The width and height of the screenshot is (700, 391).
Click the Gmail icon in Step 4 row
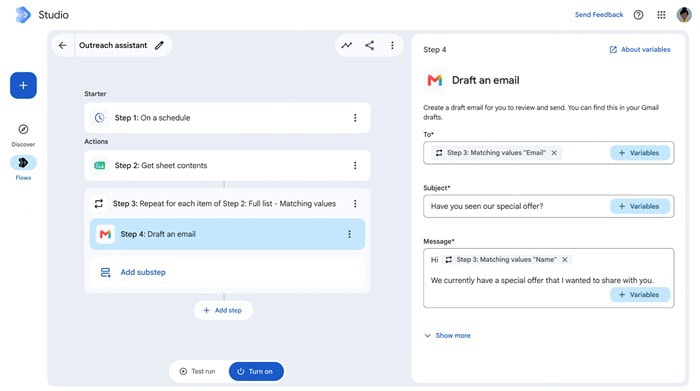[x=105, y=234]
